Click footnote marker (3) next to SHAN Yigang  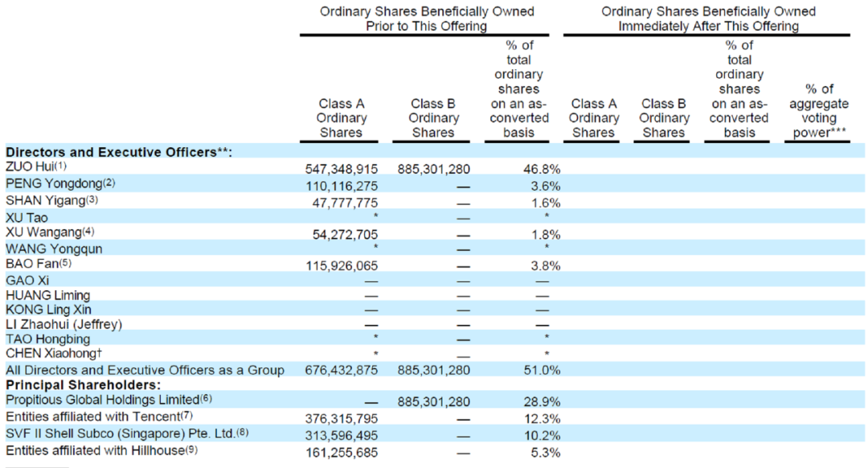pos(92,200)
